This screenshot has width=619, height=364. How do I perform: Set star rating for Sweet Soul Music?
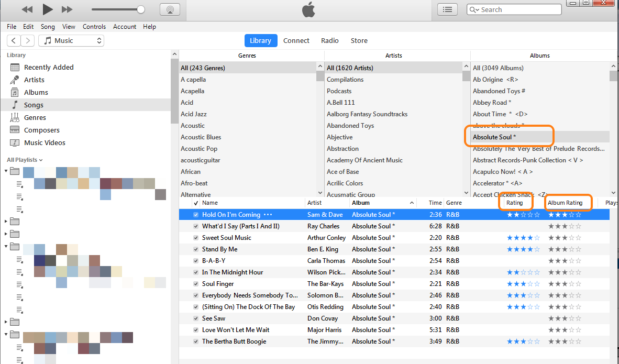[x=523, y=238]
